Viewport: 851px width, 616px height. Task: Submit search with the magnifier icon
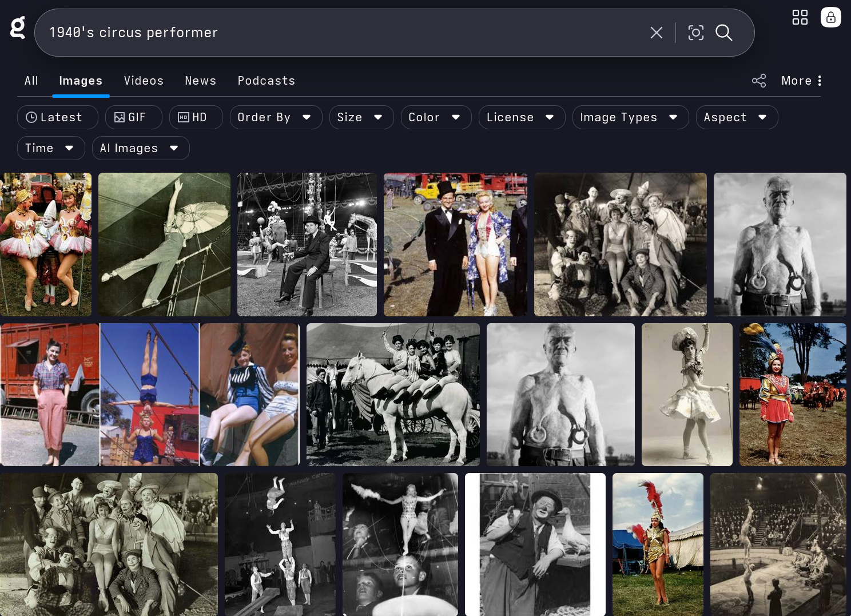724,33
